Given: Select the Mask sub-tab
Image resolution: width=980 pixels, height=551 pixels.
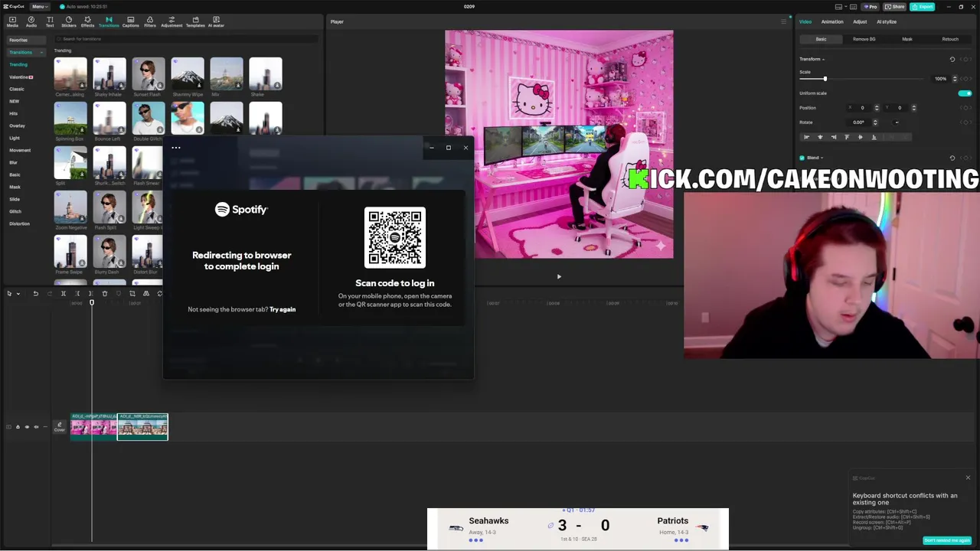Looking at the screenshot, I should (907, 39).
